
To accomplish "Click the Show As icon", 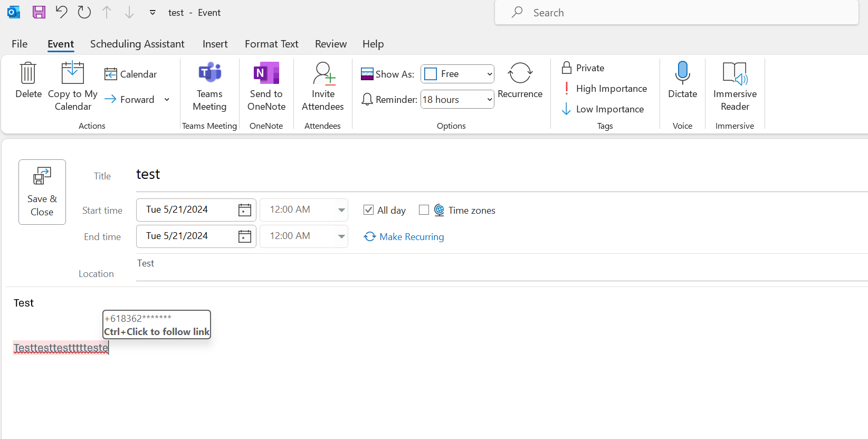I will click(367, 74).
